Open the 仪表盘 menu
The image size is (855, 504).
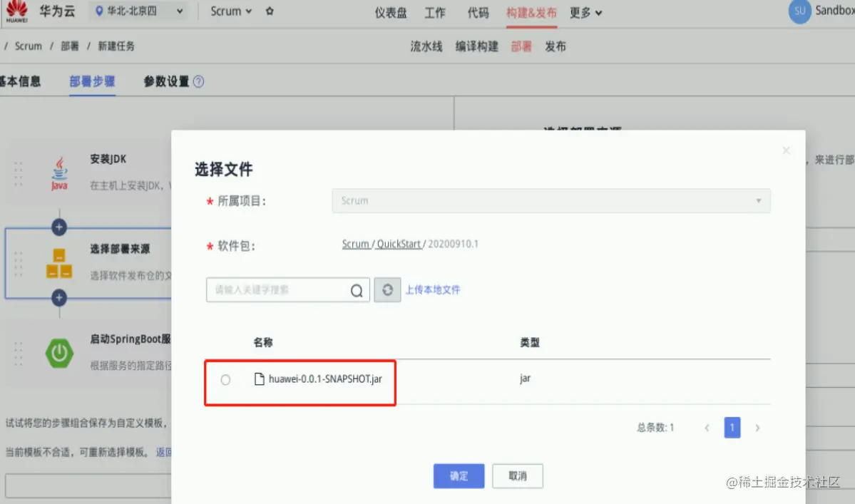[391, 13]
